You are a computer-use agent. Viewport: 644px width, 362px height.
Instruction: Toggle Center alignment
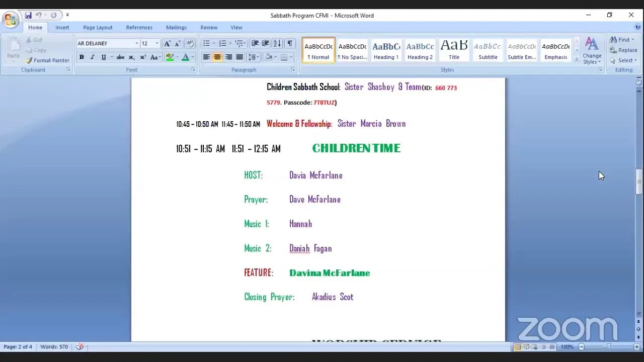pyautogui.click(x=217, y=57)
